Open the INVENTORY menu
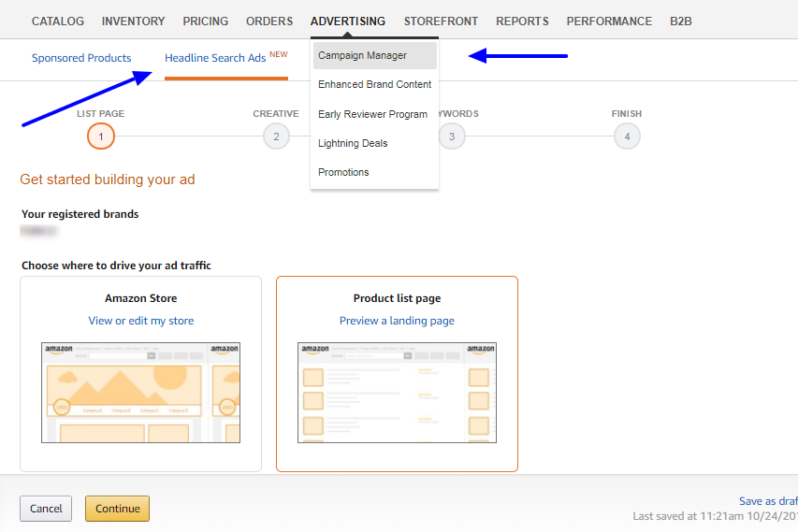 134,22
